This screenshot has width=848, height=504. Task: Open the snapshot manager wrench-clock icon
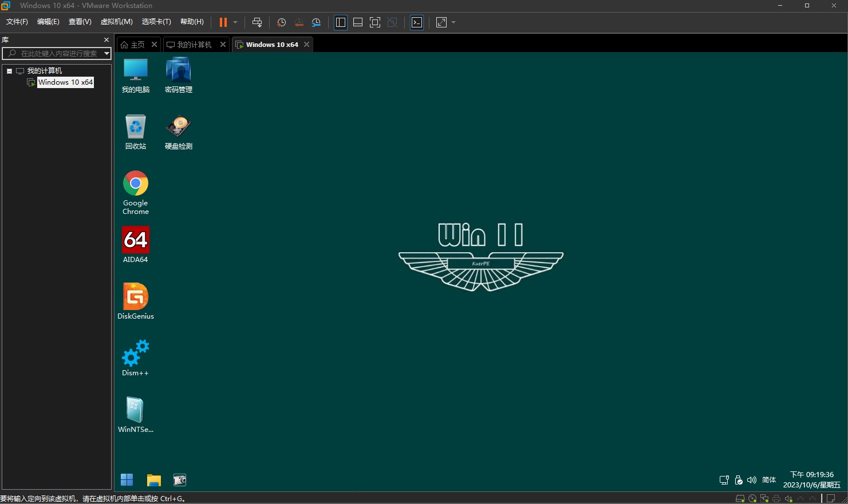pos(316,22)
